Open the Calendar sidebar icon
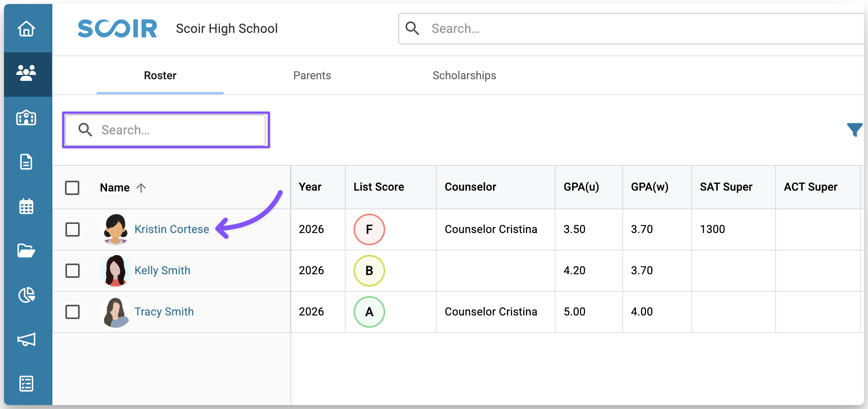The height and width of the screenshot is (409, 868). tap(26, 206)
